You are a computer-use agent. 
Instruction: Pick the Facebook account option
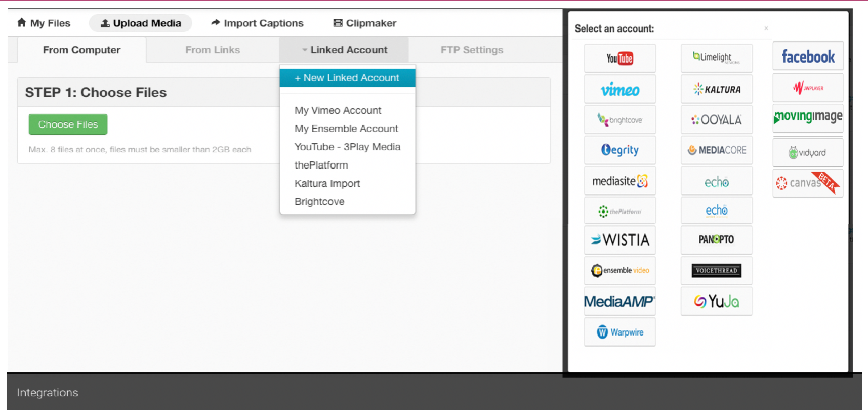click(808, 56)
